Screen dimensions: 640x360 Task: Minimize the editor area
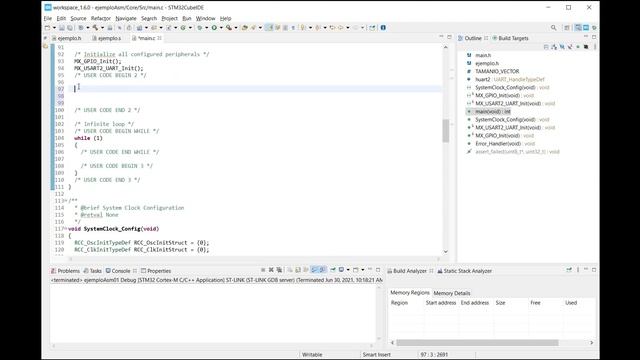pos(441,37)
